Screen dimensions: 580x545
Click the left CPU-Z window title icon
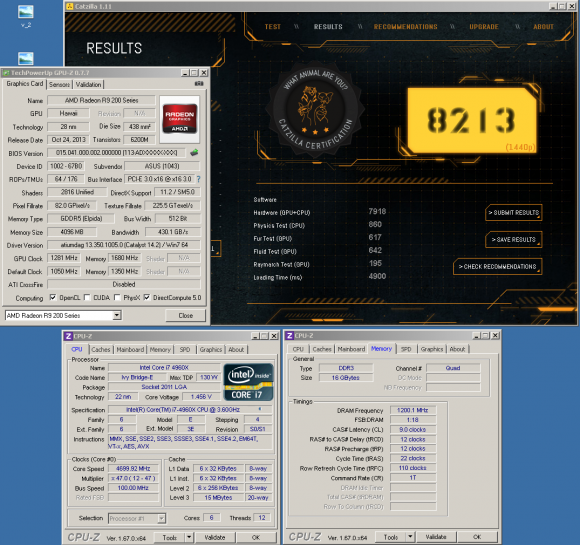[x=68, y=336]
